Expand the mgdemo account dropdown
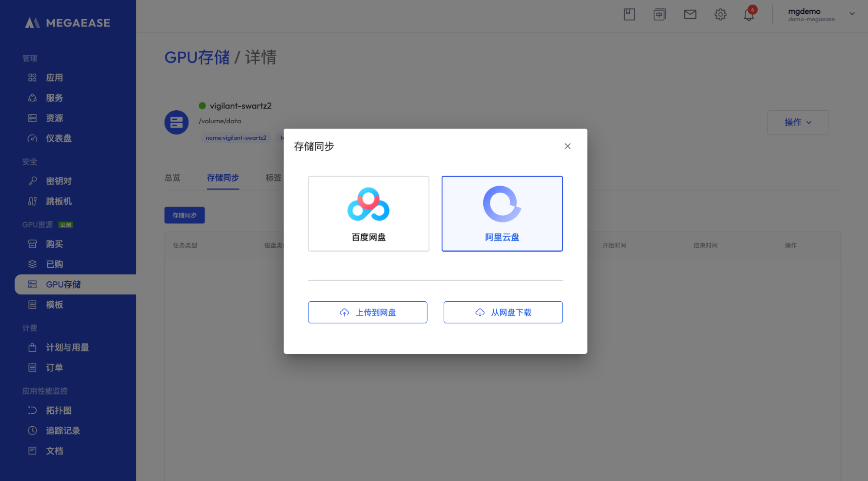Viewport: 868px width, 481px height. click(x=852, y=14)
